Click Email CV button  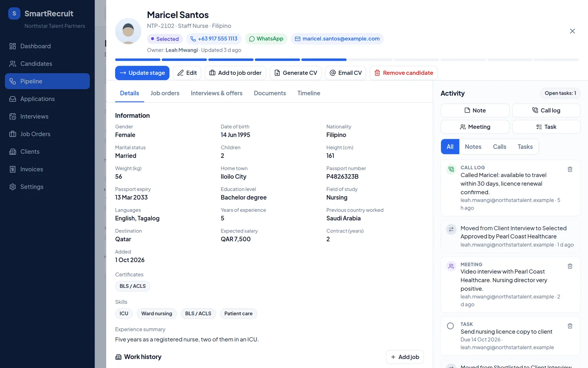(x=345, y=73)
